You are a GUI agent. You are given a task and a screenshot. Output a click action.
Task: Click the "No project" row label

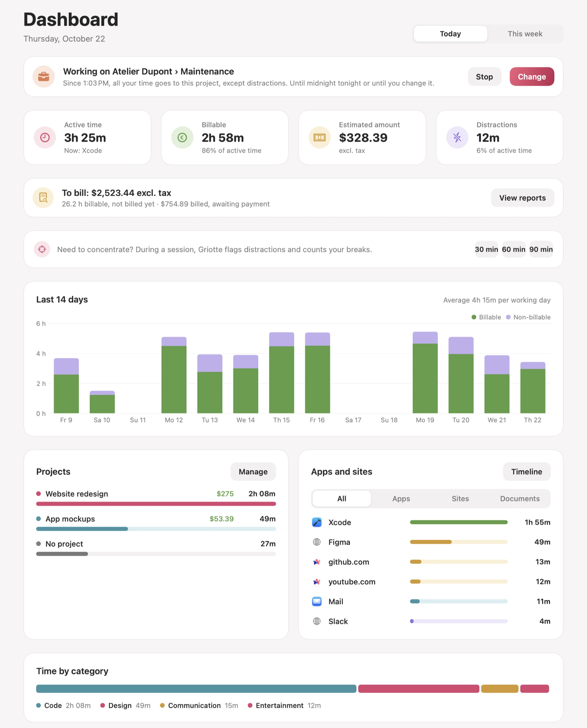pyautogui.click(x=64, y=544)
